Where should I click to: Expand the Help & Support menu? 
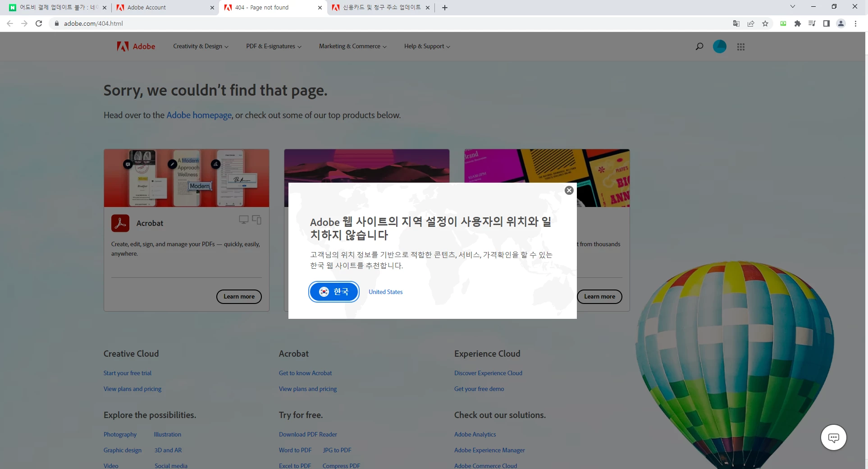pyautogui.click(x=427, y=46)
